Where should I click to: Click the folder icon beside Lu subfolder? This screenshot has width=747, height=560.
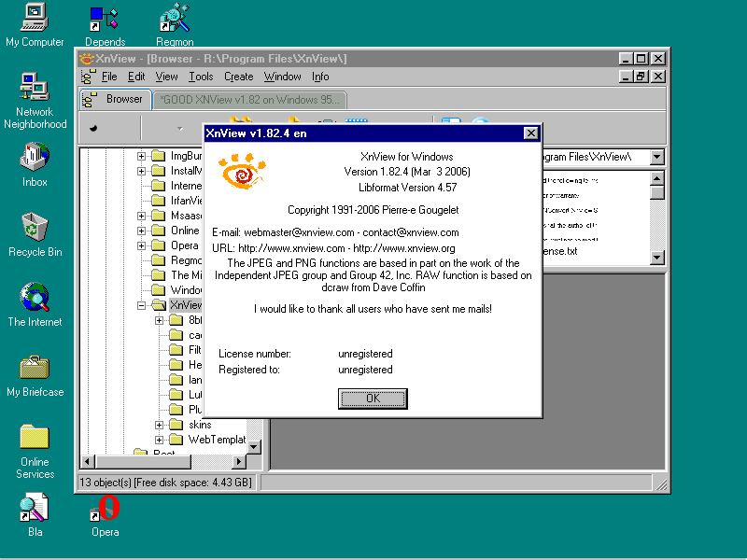click(x=176, y=395)
